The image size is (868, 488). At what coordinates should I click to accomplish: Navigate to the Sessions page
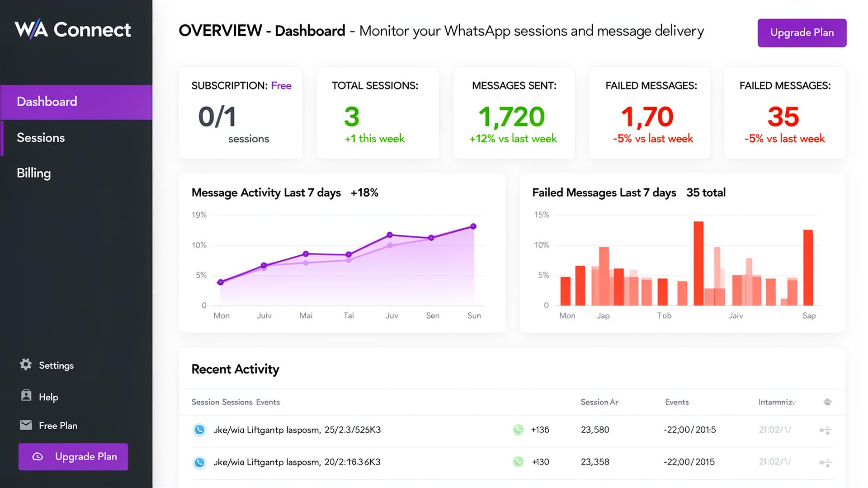41,138
